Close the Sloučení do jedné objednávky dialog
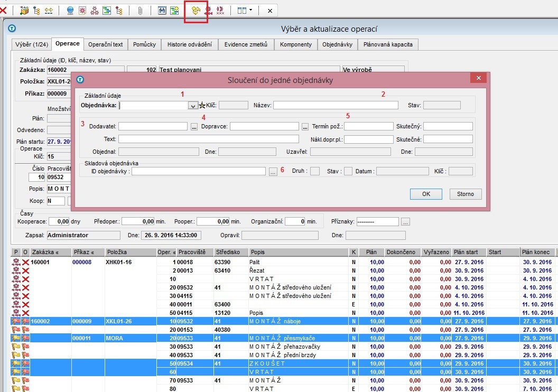 479,78
